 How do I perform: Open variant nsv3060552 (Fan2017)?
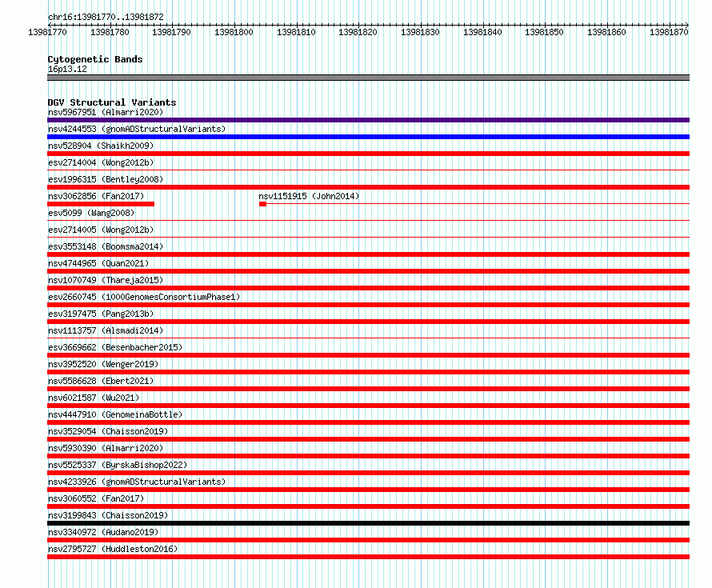96,498
